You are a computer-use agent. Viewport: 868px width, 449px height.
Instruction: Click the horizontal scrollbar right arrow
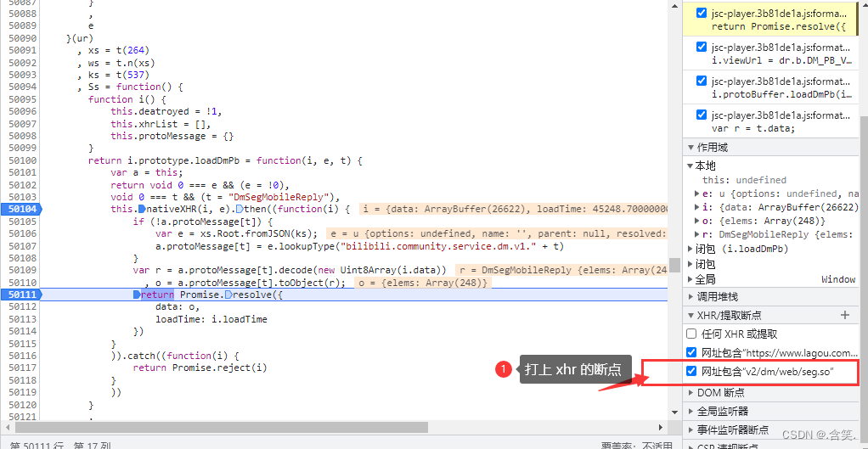coord(661,428)
